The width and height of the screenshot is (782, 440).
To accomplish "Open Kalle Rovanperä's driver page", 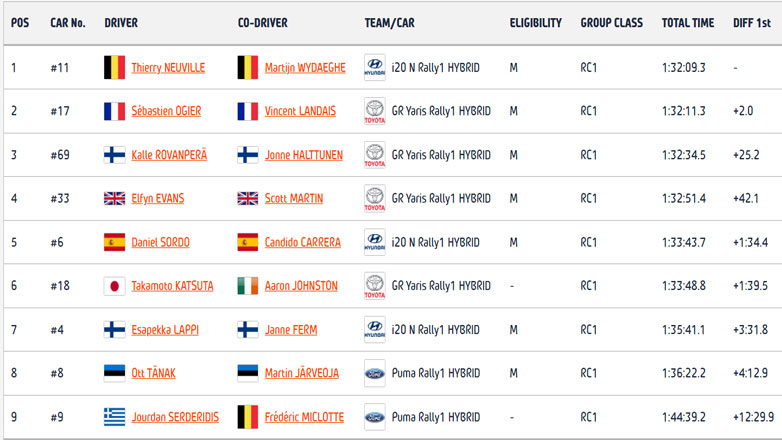I will pyautogui.click(x=169, y=155).
